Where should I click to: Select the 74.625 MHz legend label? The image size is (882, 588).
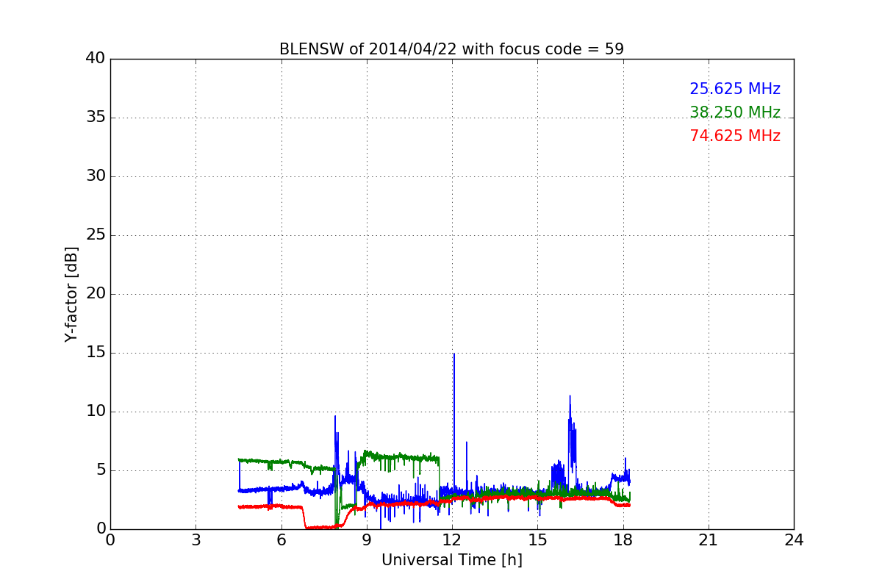coord(735,136)
